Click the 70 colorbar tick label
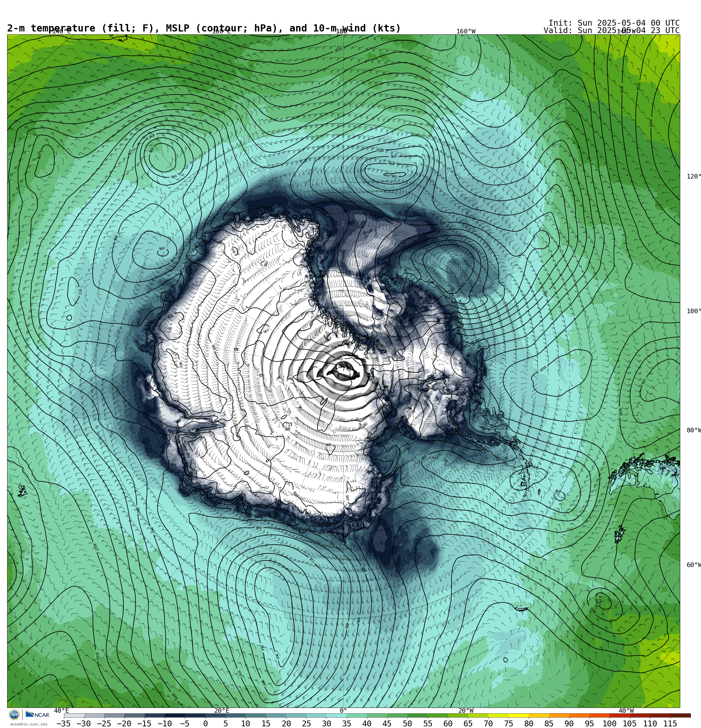 pyautogui.click(x=488, y=723)
